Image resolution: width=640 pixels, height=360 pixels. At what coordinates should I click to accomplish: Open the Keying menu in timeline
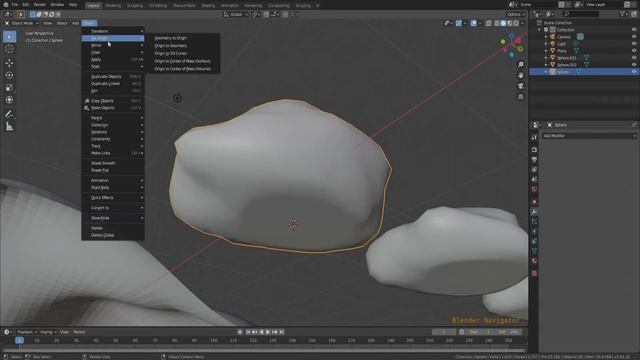coord(48,332)
